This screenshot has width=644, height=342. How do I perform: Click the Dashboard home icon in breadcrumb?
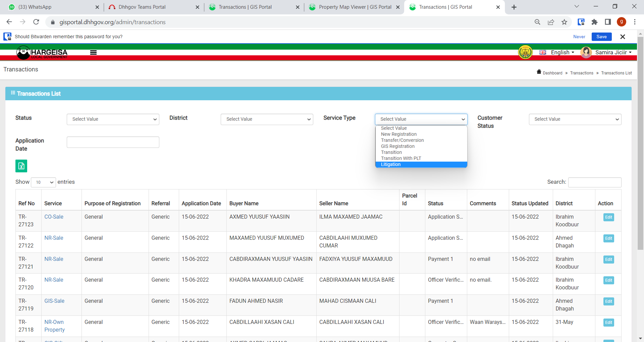(x=539, y=72)
